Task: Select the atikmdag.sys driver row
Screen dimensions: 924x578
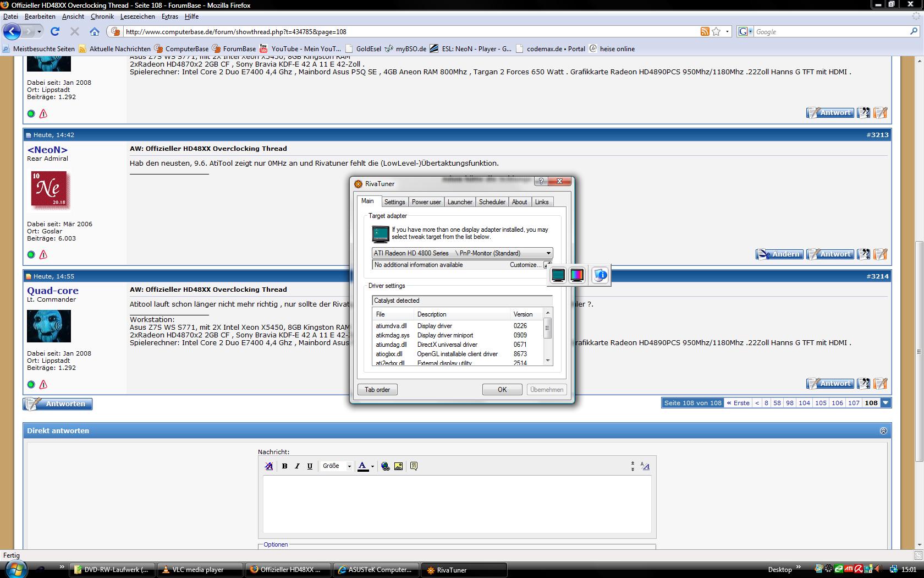Action: pos(458,335)
